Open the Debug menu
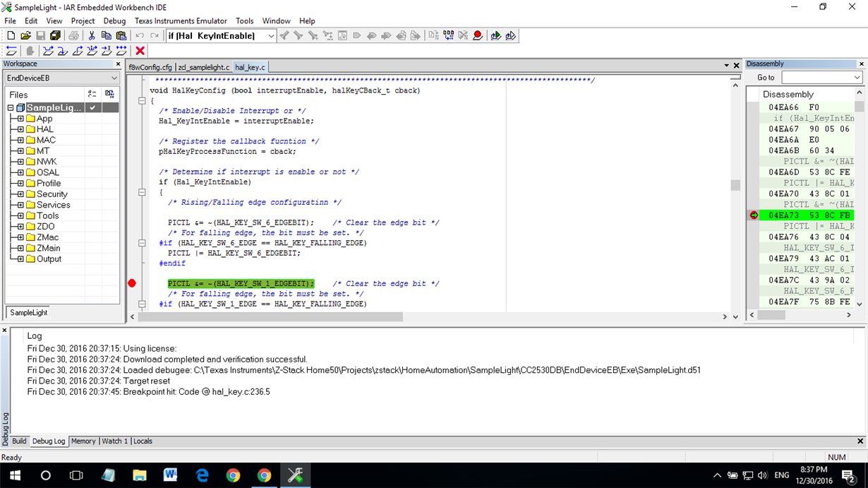The width and height of the screenshot is (868, 488). click(x=114, y=21)
